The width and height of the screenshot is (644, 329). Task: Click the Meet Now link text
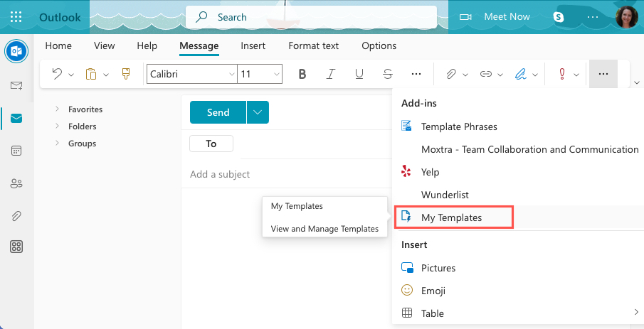507,17
